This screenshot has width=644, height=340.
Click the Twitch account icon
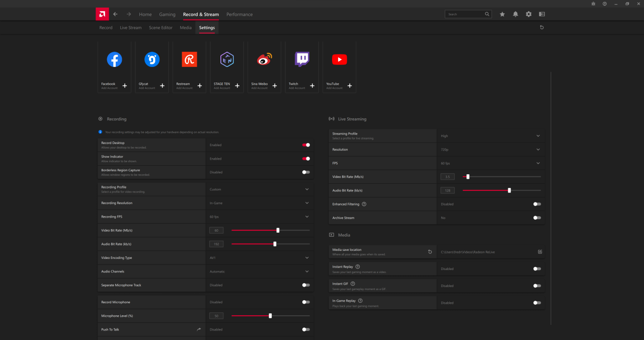click(x=302, y=59)
